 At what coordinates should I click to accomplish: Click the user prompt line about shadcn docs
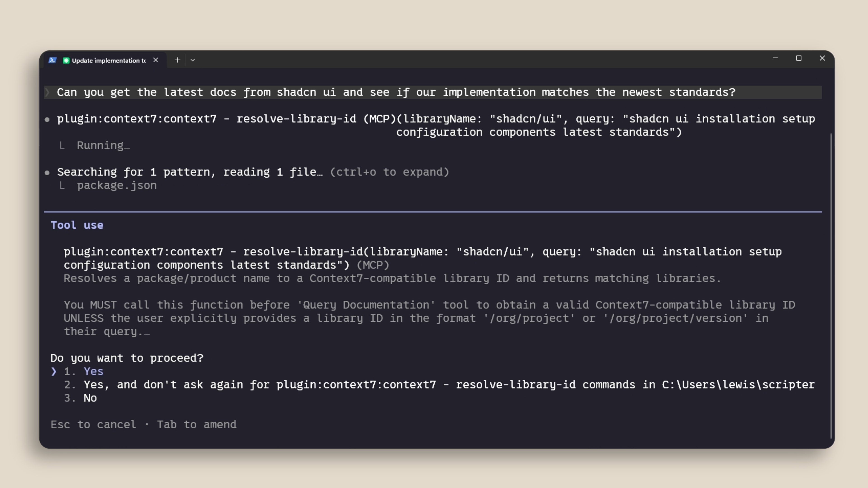click(x=396, y=92)
